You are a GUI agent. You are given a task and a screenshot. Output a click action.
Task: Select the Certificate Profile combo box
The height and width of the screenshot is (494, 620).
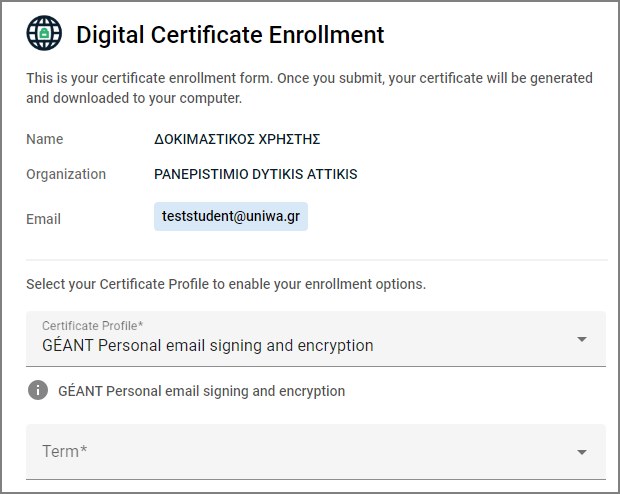tap(316, 339)
